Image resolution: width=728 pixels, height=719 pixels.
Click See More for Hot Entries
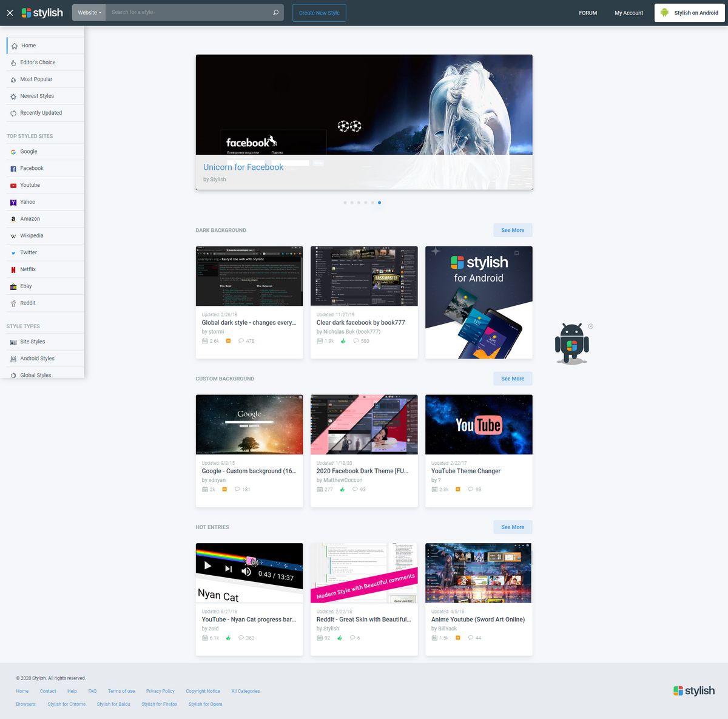(513, 527)
